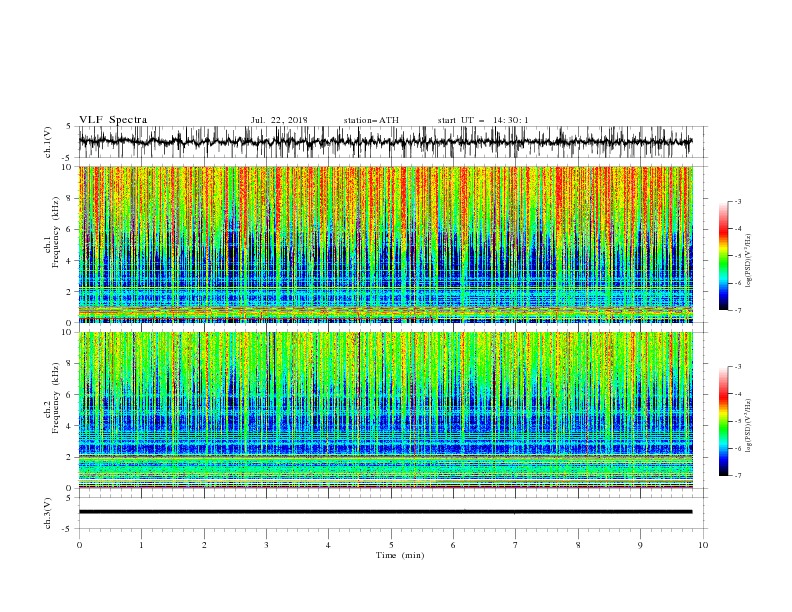The image size is (792, 612).
Task: Click the ch.3 flat black trace
Action: point(385,512)
